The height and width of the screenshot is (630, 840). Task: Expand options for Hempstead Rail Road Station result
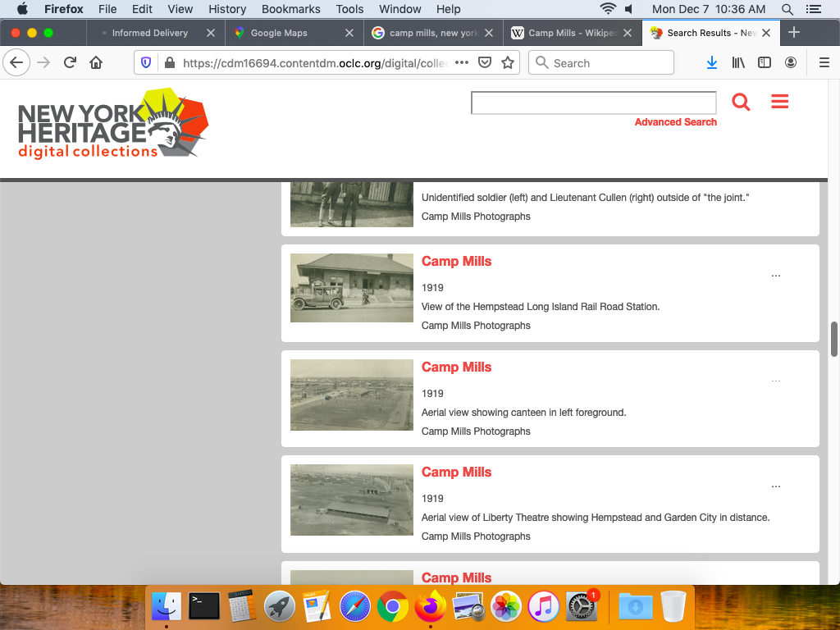(x=776, y=276)
